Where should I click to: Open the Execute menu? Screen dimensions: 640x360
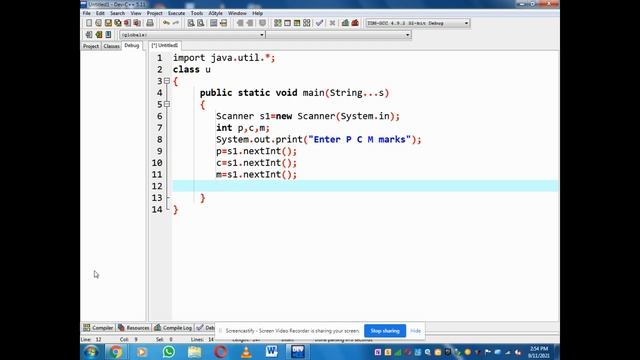coord(176,13)
